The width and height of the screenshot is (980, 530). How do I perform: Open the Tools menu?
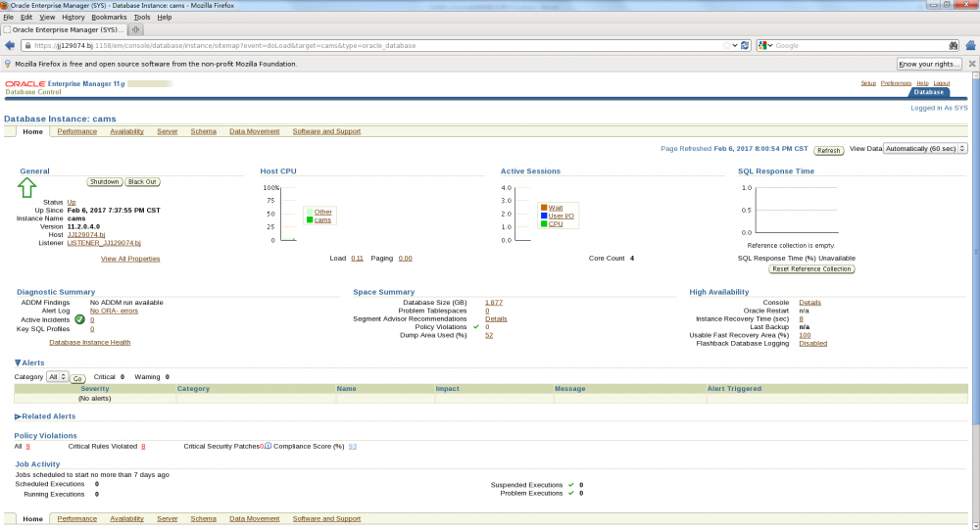[142, 17]
